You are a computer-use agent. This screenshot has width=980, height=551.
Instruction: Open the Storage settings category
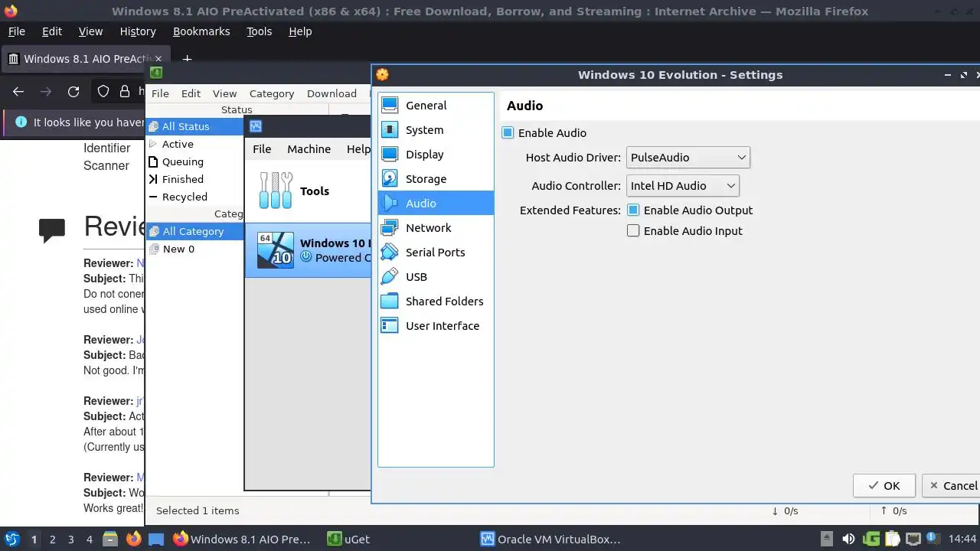436,178
